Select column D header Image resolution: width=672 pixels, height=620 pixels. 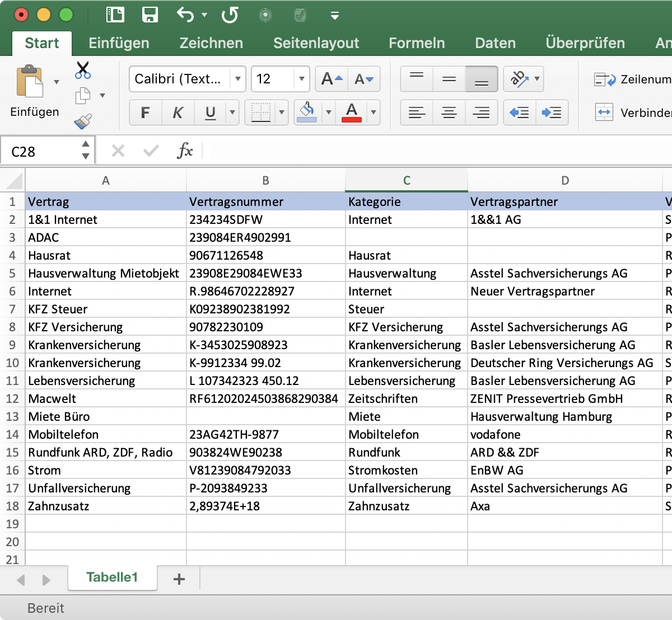coord(566,180)
